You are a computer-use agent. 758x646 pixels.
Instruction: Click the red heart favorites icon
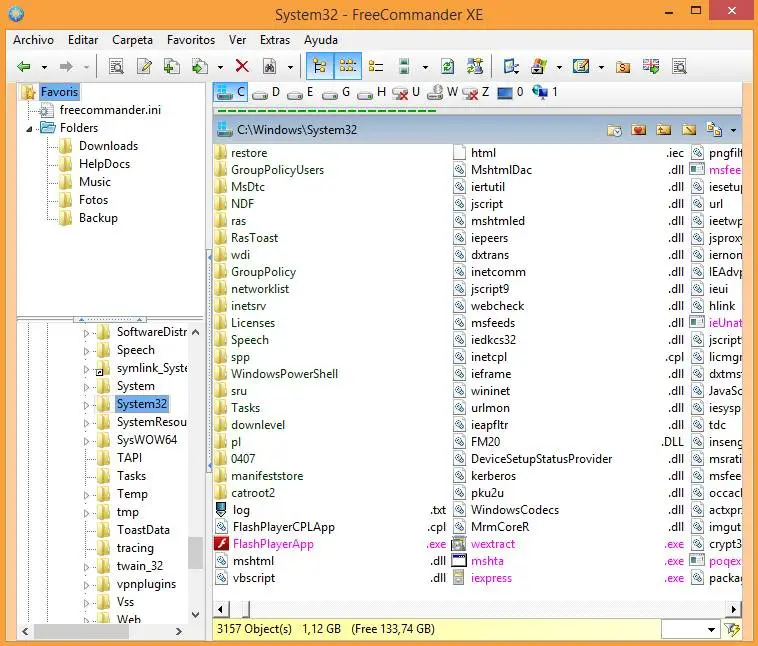[x=639, y=130]
